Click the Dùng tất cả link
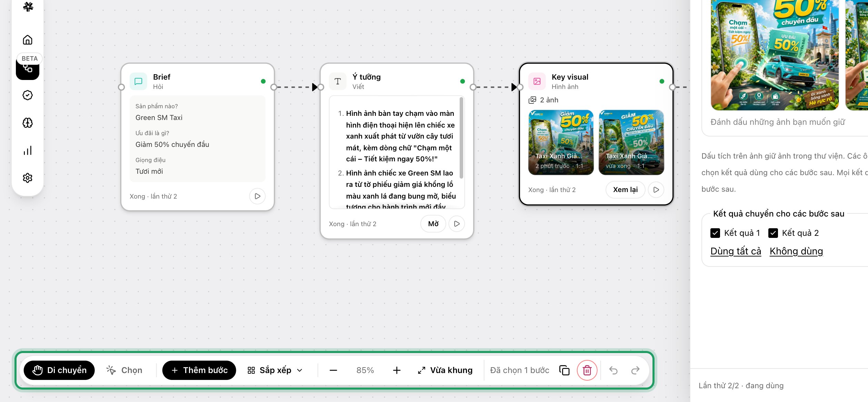868x402 pixels. click(736, 251)
